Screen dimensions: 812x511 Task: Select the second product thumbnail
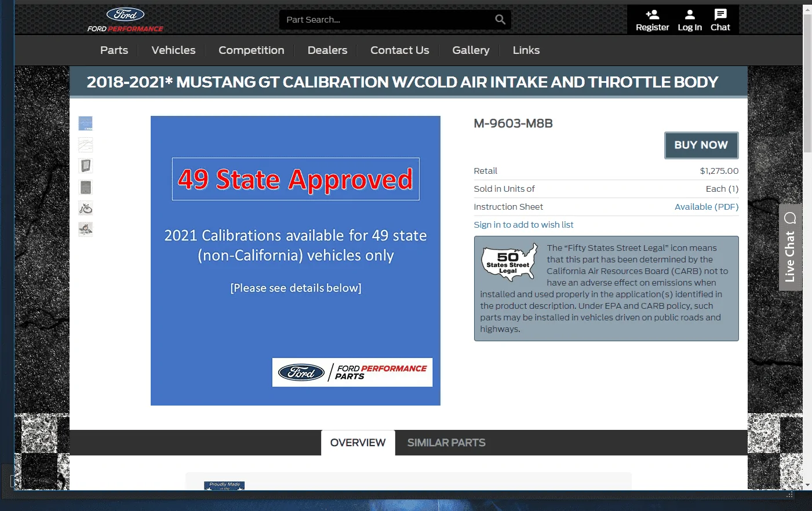click(x=85, y=145)
